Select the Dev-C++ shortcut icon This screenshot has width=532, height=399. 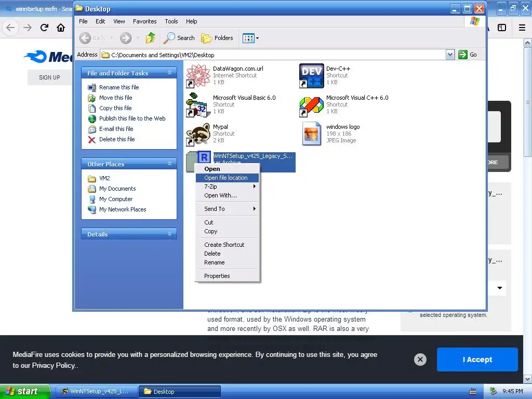(312, 76)
